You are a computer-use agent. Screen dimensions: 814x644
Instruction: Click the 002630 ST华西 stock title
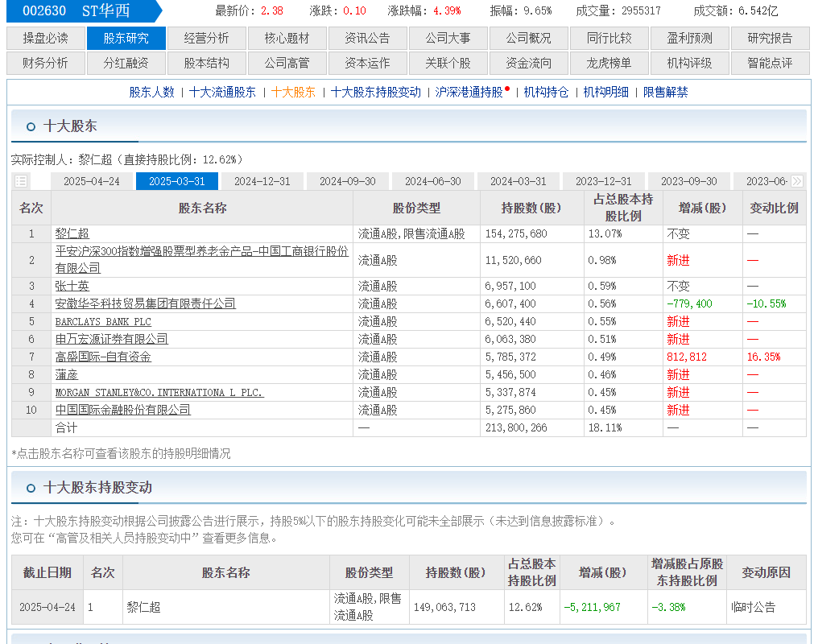tap(76, 10)
